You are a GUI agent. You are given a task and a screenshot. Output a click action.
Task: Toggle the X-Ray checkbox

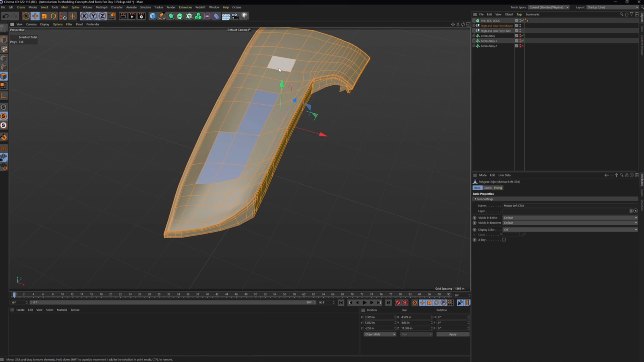504,240
